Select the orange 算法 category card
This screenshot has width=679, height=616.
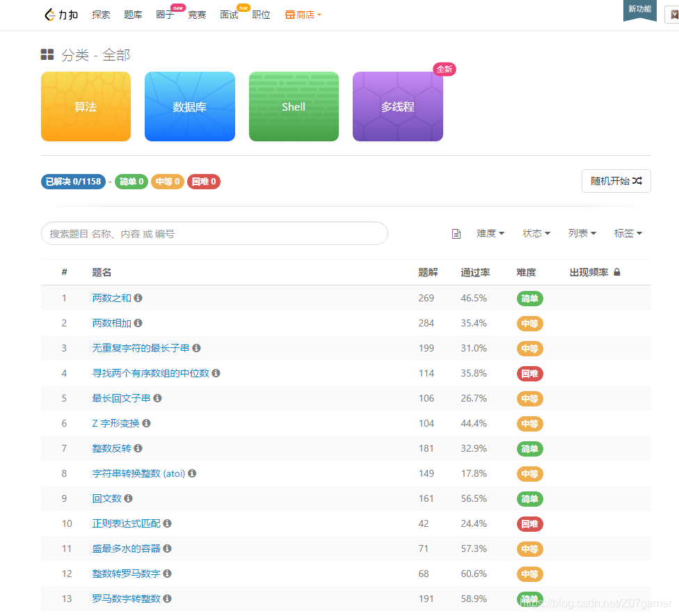86,106
